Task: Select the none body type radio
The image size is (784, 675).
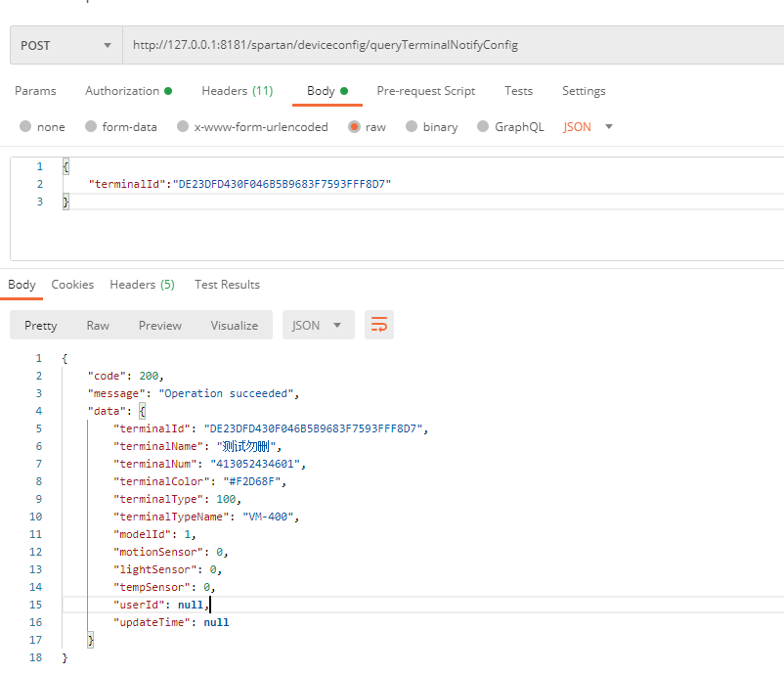Action: click(26, 127)
